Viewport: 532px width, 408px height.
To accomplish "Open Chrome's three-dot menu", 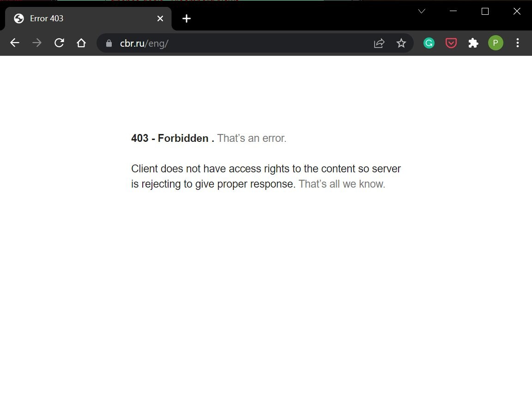I will (x=518, y=43).
